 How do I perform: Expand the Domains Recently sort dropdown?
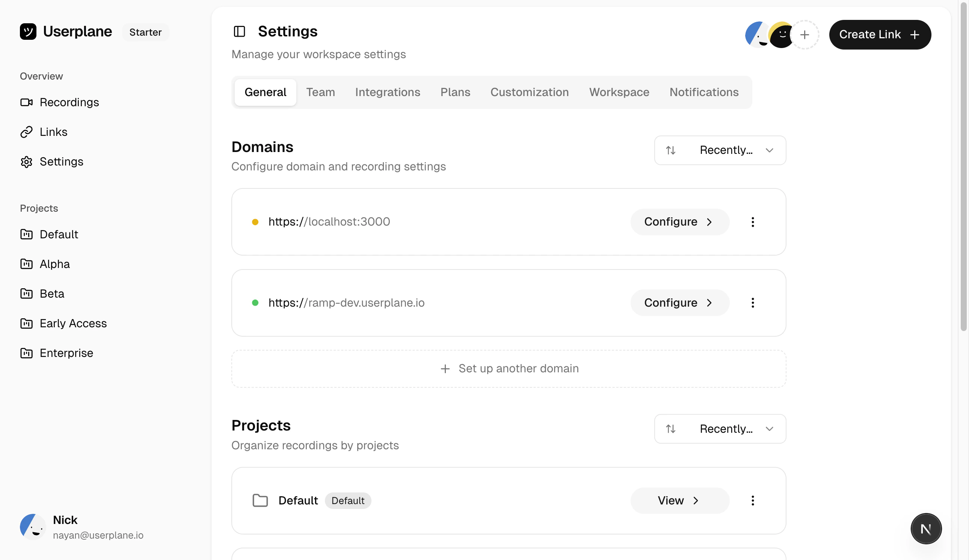click(x=720, y=150)
